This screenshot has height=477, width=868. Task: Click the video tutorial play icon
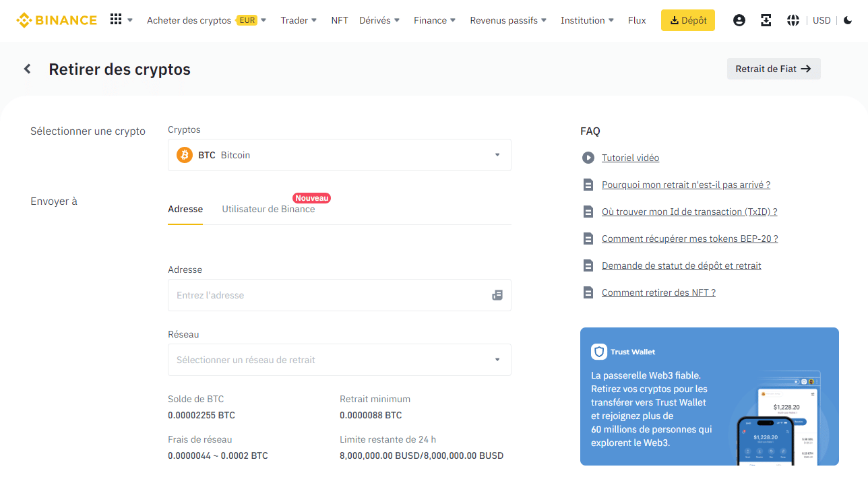tap(588, 158)
